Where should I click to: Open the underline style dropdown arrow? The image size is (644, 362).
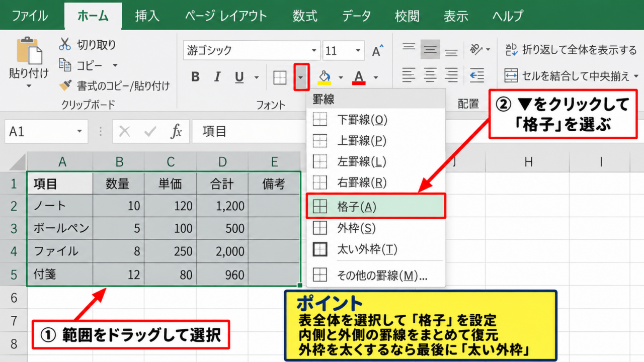tap(257, 77)
